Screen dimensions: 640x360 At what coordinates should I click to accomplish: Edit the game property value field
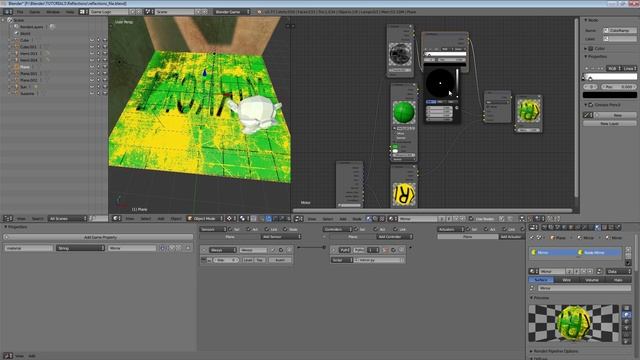(132, 248)
